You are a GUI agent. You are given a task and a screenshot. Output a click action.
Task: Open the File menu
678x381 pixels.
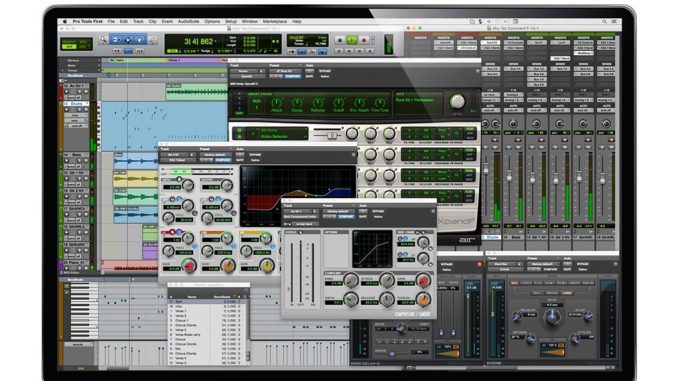pyautogui.click(x=111, y=21)
